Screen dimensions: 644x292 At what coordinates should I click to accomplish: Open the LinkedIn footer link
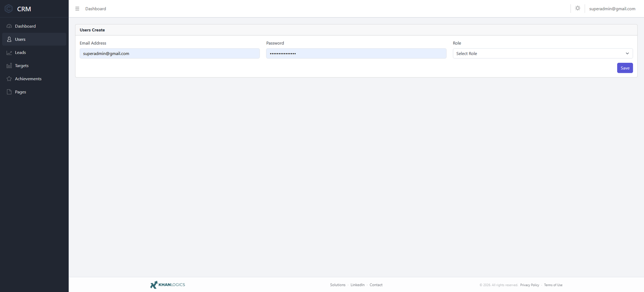click(358, 285)
